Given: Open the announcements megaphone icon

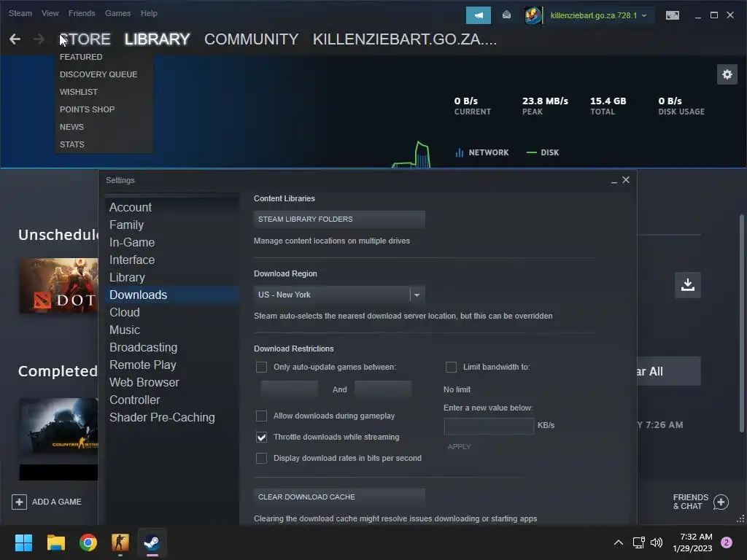Looking at the screenshot, I should [479, 15].
